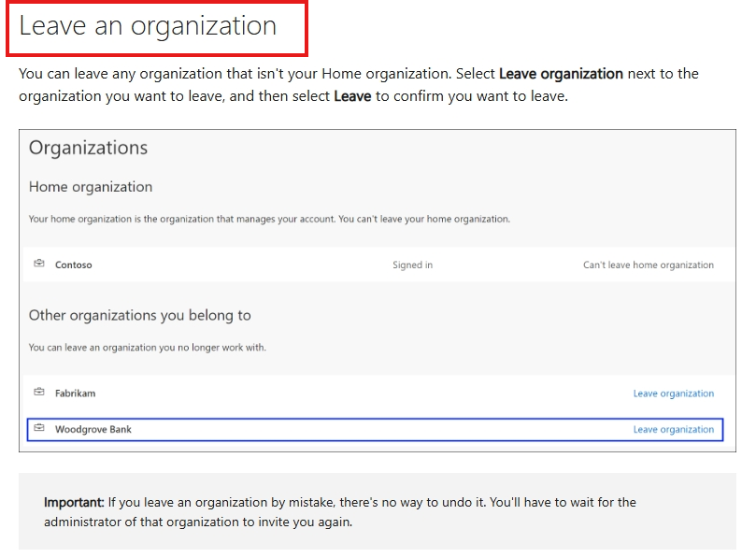
Task: Click the organization icon next to Contoso
Action: [38, 265]
